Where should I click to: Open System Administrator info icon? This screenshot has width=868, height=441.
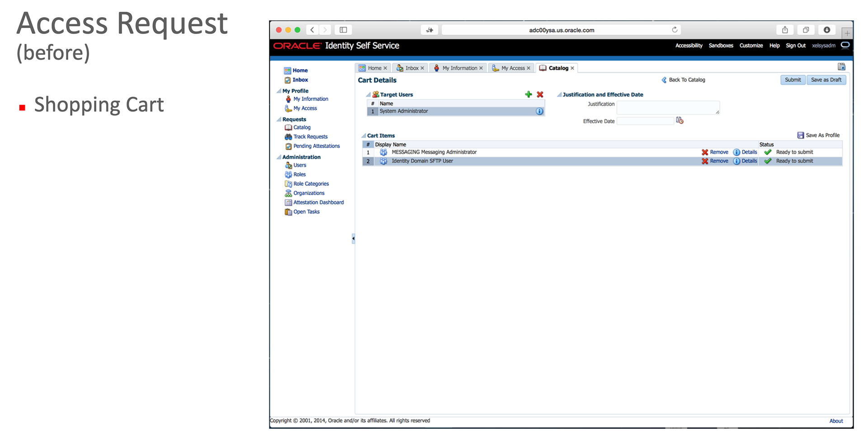point(539,111)
